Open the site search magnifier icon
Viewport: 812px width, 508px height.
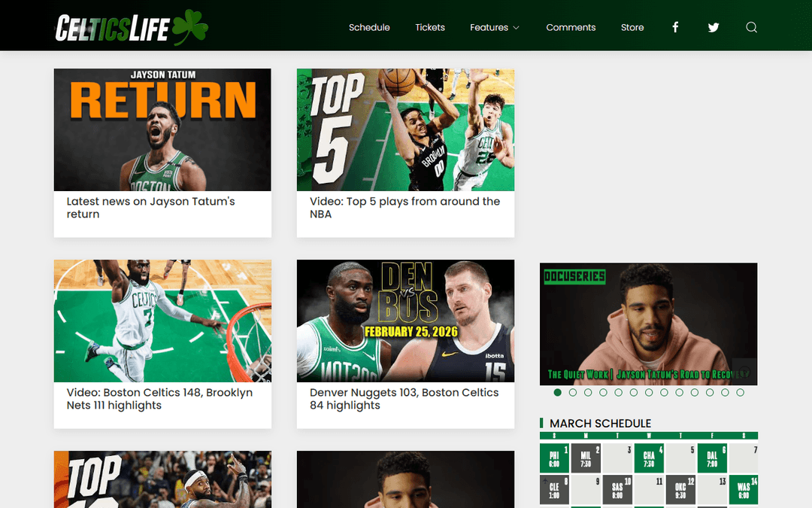[x=751, y=28]
